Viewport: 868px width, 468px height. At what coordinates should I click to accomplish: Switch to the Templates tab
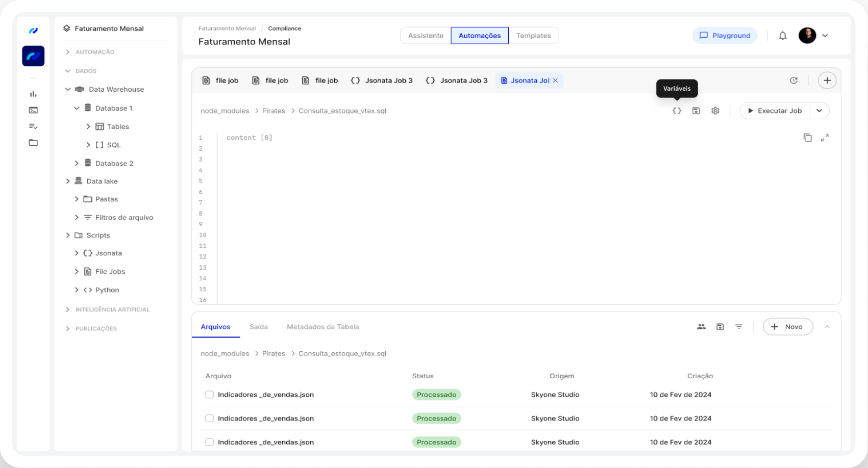(x=533, y=36)
